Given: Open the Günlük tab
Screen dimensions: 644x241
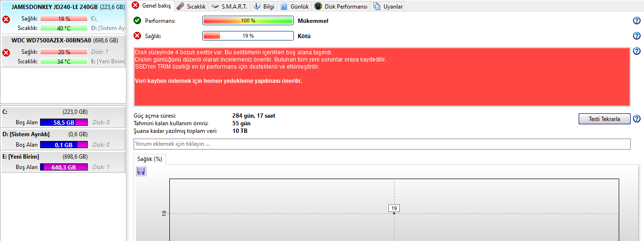Looking at the screenshot, I should point(295,6).
